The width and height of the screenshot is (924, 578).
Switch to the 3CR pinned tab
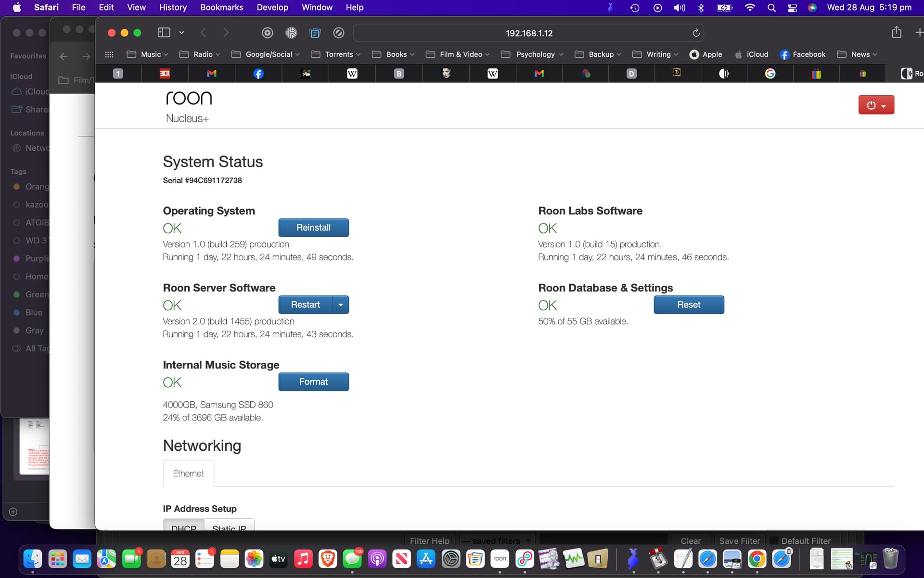tap(165, 73)
